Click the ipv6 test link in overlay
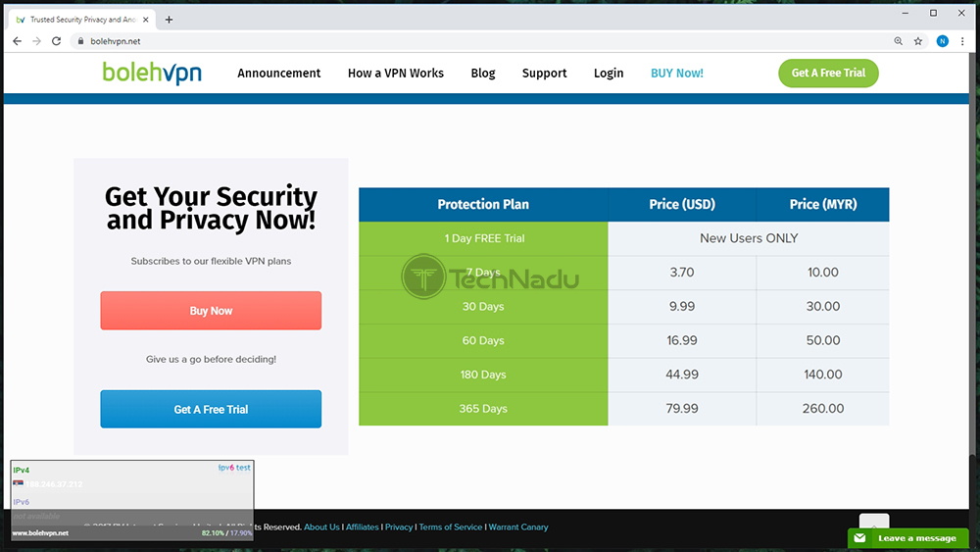Screen dimensions: 980x552 tap(234, 468)
